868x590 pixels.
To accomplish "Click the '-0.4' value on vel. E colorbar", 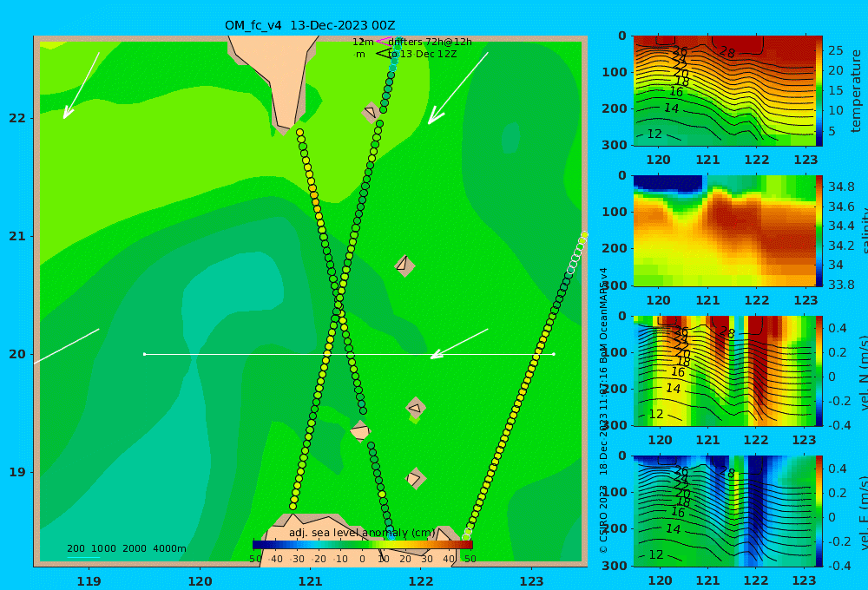I will (839, 566).
